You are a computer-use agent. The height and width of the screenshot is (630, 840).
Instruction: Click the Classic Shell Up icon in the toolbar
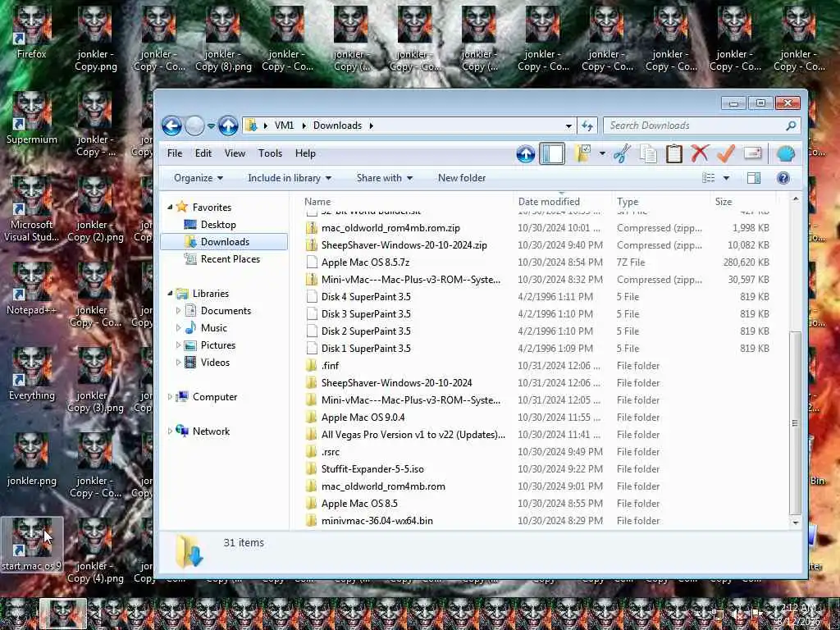pyautogui.click(x=526, y=154)
